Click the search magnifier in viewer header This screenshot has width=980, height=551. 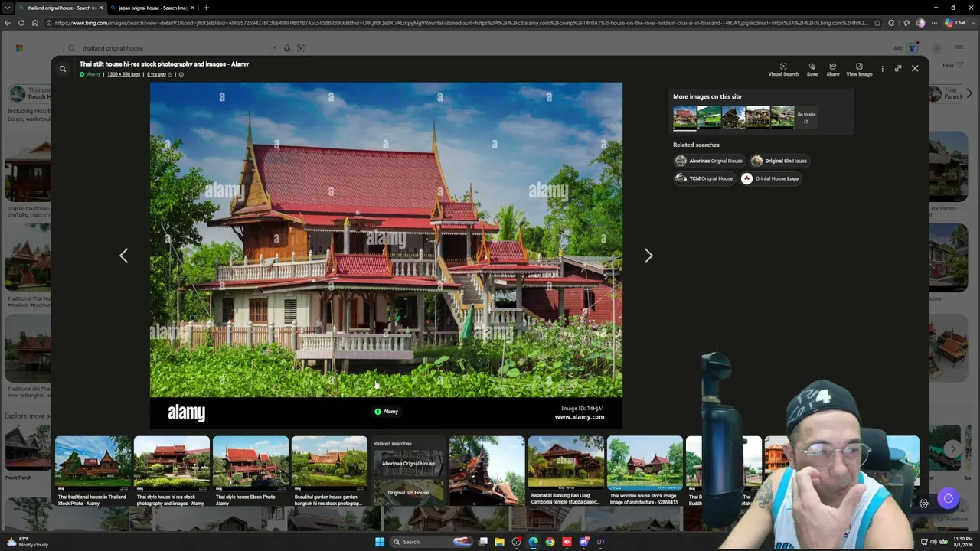click(x=63, y=69)
